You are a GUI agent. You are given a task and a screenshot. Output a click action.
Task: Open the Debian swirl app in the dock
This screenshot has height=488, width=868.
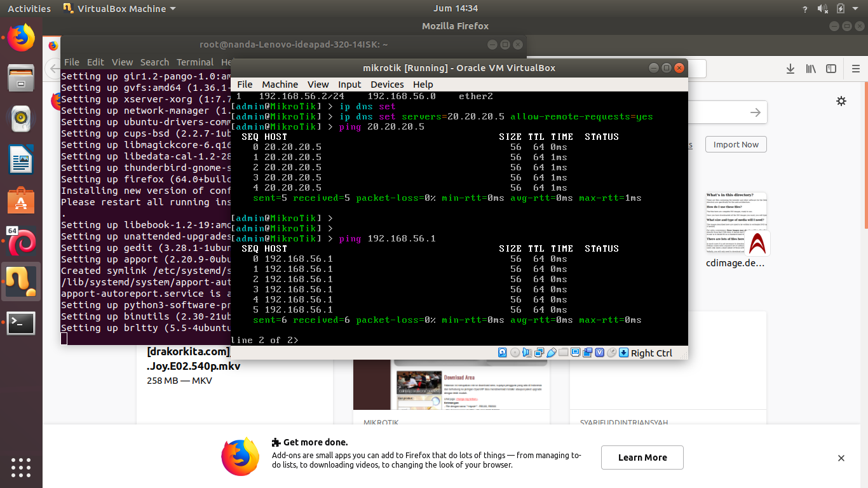(21, 241)
